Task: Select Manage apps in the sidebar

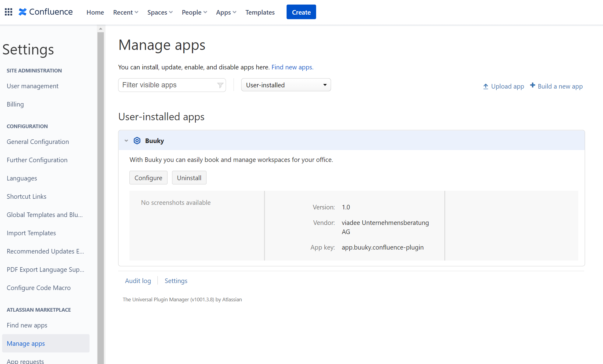Action: [x=46, y=344]
